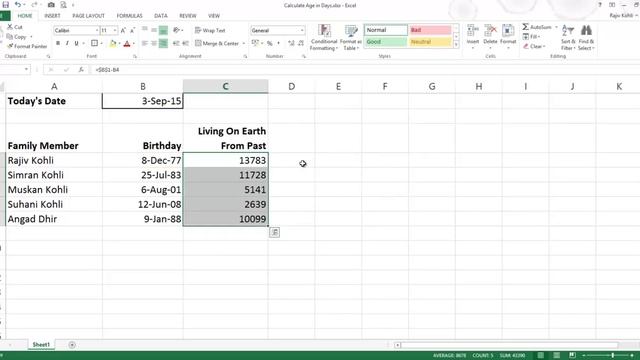This screenshot has height=360, width=640.
Task: Open the Fill dropdown
Action: pyautogui.click(x=532, y=37)
